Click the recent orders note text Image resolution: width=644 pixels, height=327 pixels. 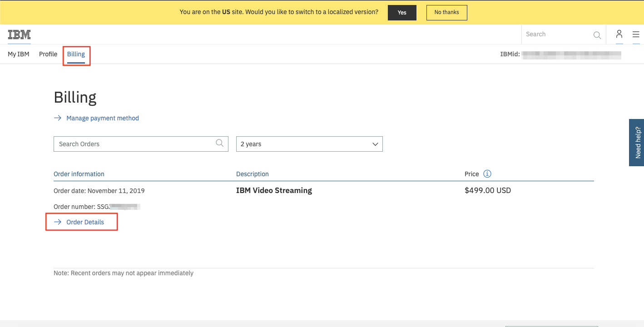[124, 273]
